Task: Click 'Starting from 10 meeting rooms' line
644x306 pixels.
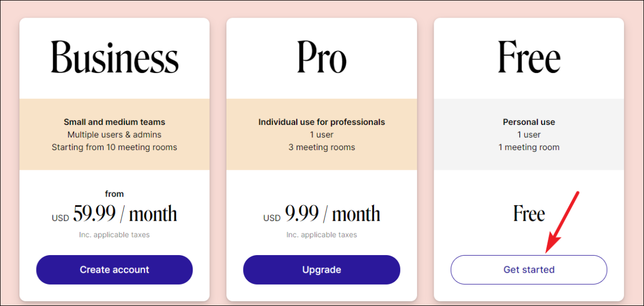Action: (x=114, y=147)
